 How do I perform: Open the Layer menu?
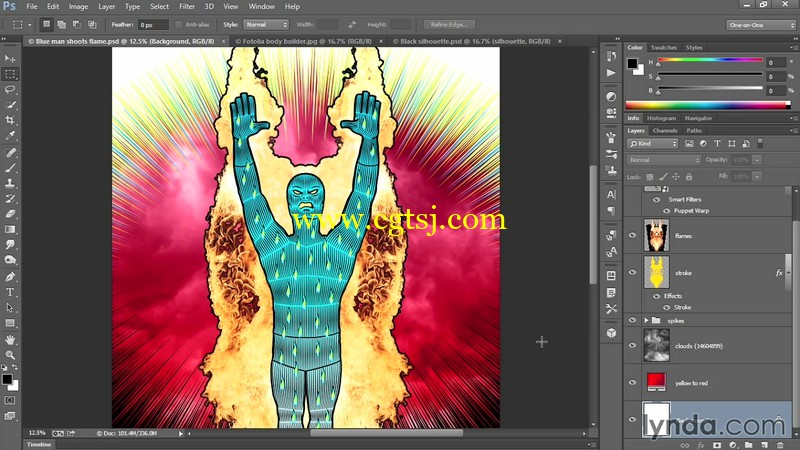106,7
